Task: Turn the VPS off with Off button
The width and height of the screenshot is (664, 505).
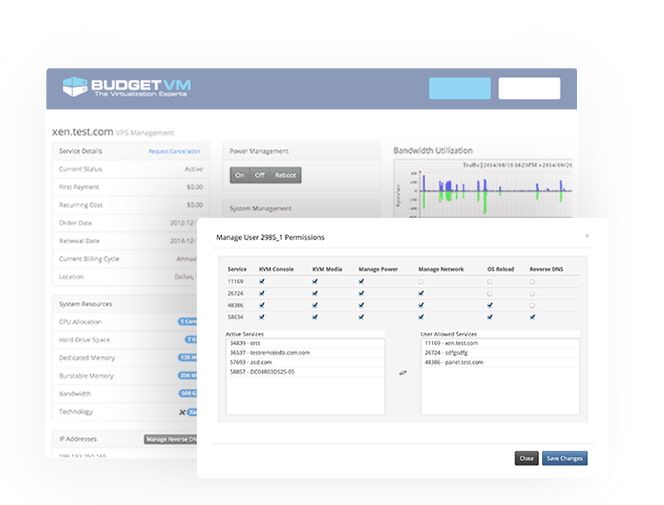Action: pyautogui.click(x=259, y=175)
